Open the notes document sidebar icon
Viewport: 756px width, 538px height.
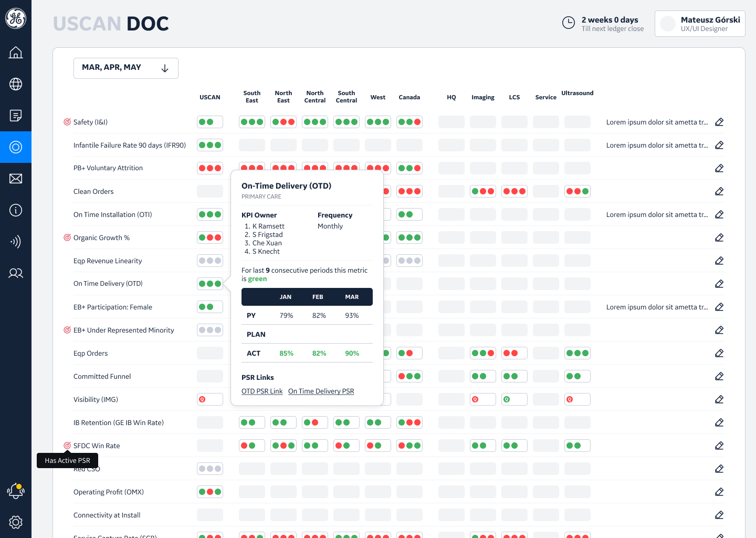click(x=16, y=116)
